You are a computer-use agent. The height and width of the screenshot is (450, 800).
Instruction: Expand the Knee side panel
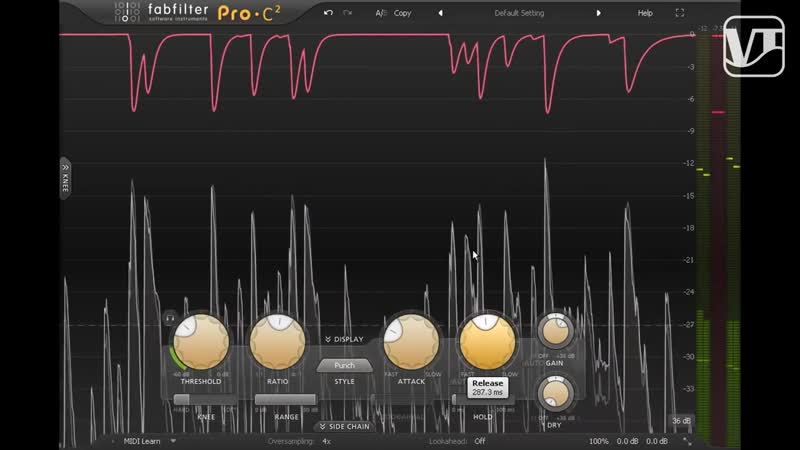tap(65, 174)
